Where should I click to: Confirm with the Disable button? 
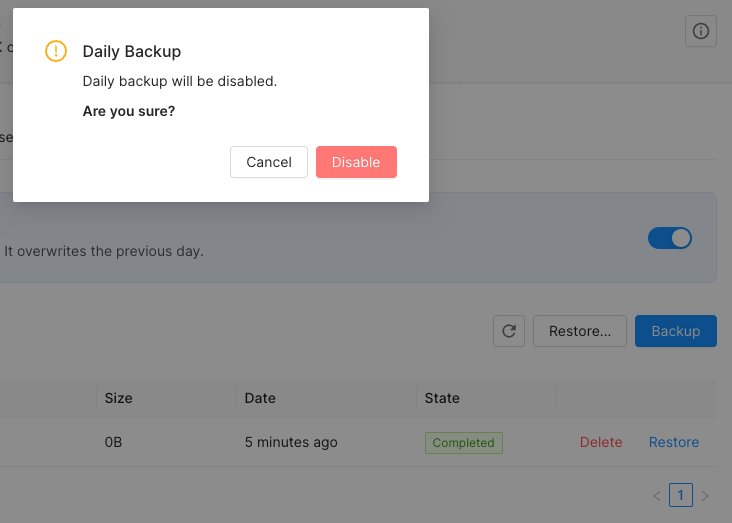pos(356,162)
